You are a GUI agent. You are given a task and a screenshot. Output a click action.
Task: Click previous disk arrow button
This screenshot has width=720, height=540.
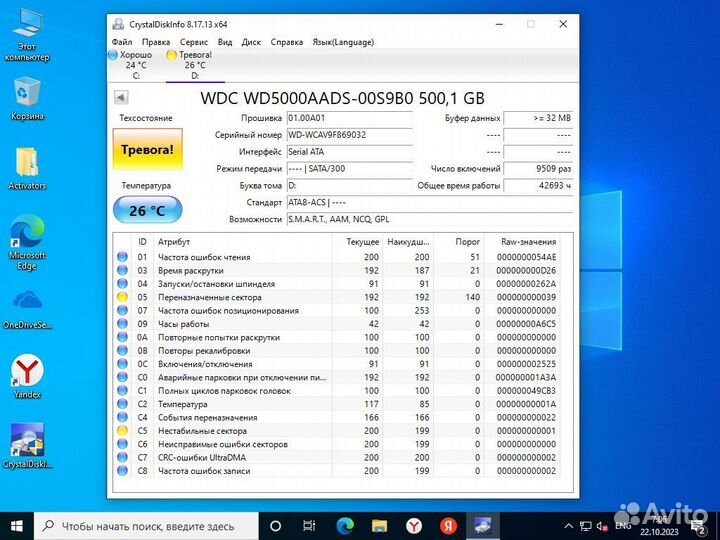tap(121, 97)
